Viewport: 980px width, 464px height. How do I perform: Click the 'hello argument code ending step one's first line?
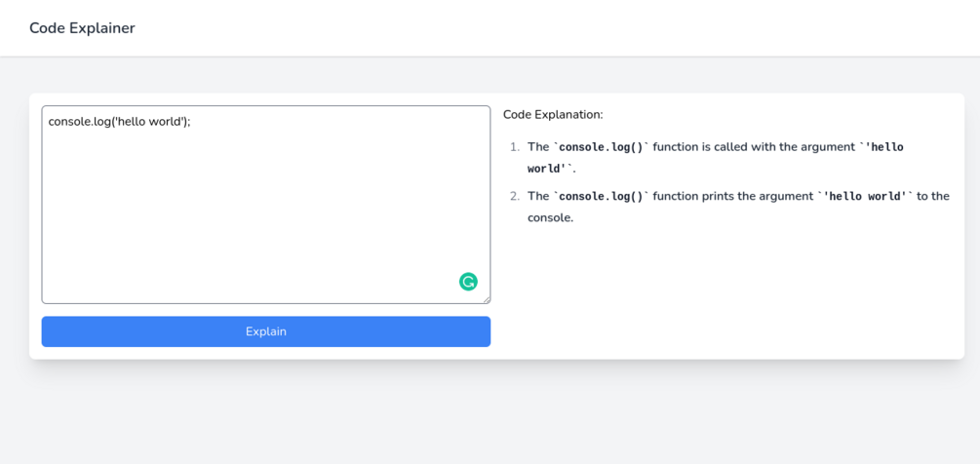pyautogui.click(x=882, y=147)
